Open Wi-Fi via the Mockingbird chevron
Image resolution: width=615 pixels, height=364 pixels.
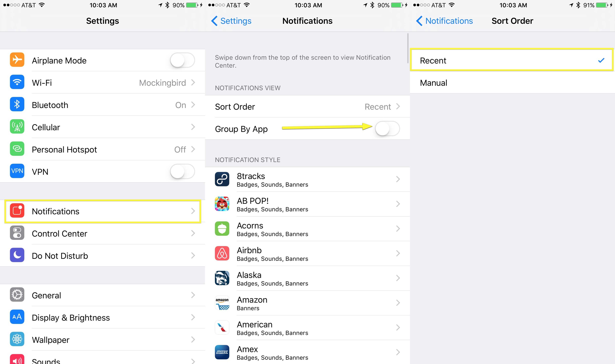click(x=193, y=82)
